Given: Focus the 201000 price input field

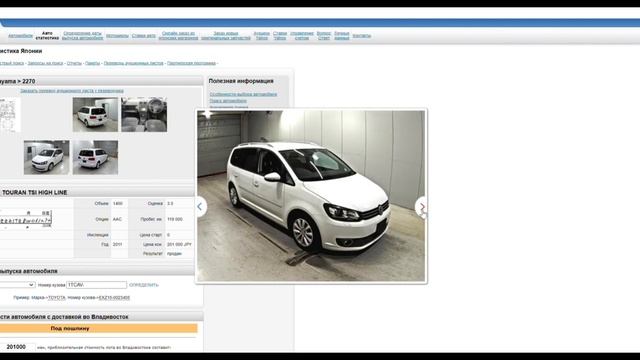Looking at the screenshot, I should (17, 347).
